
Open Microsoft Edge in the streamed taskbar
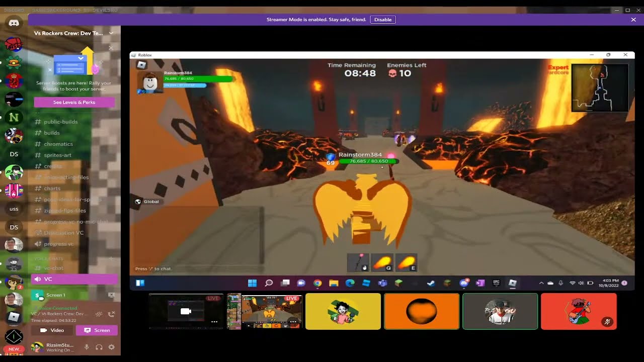(350, 283)
